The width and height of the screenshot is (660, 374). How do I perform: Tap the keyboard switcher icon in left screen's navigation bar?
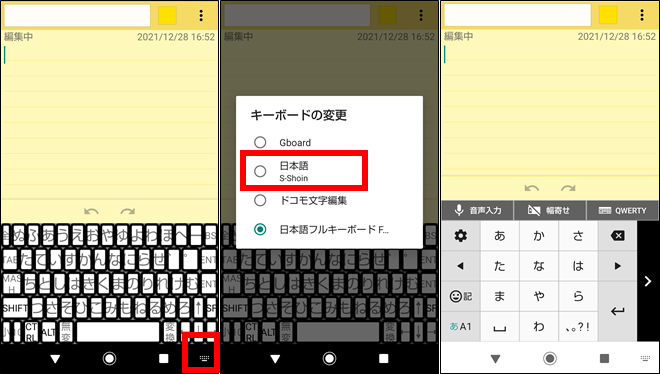[x=204, y=358]
